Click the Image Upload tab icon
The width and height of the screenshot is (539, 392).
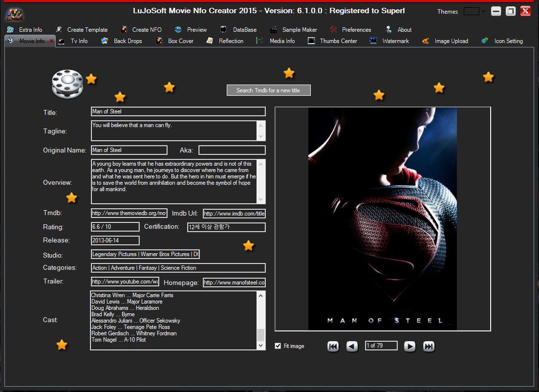pos(426,41)
